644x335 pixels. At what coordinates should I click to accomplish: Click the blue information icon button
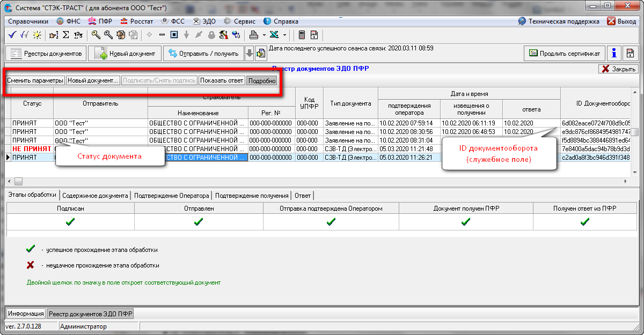613,53
